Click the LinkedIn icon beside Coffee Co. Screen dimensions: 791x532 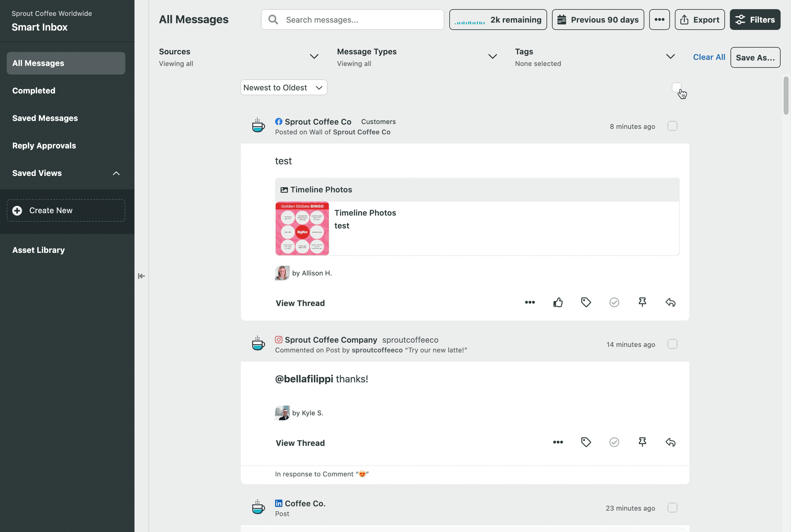[279, 503]
